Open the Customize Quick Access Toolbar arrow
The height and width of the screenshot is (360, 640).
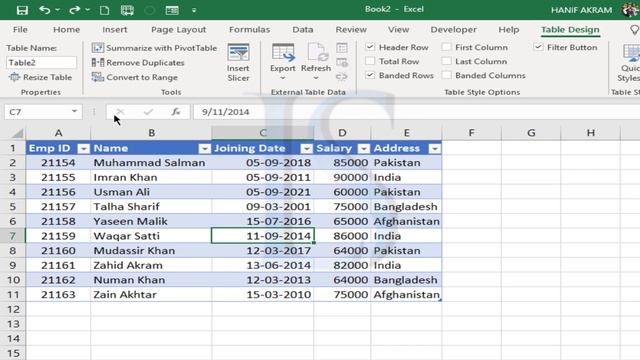pos(194,11)
